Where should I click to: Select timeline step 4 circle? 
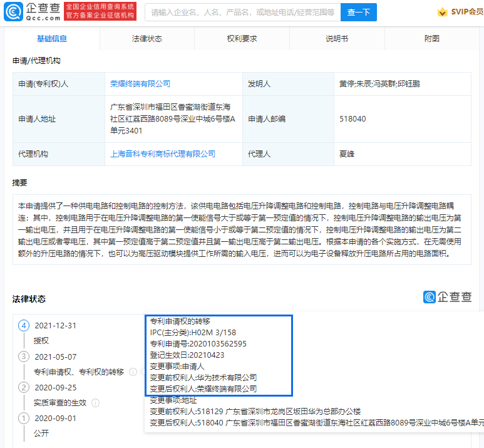(x=24, y=326)
